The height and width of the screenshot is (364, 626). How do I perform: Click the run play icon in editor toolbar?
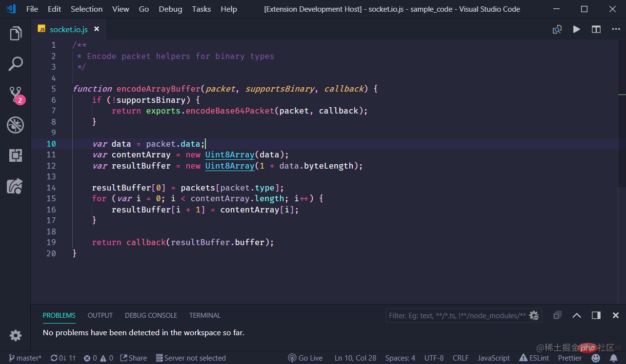click(577, 29)
